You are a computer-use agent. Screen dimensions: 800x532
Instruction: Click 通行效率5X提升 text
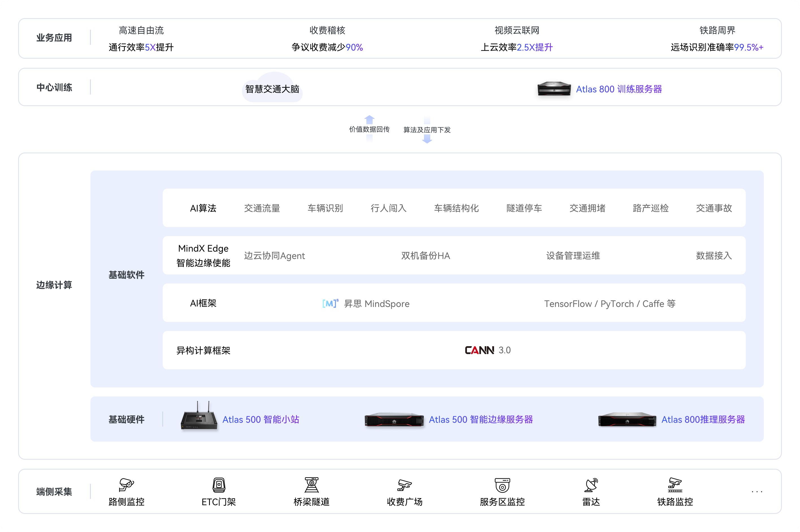coord(141,47)
